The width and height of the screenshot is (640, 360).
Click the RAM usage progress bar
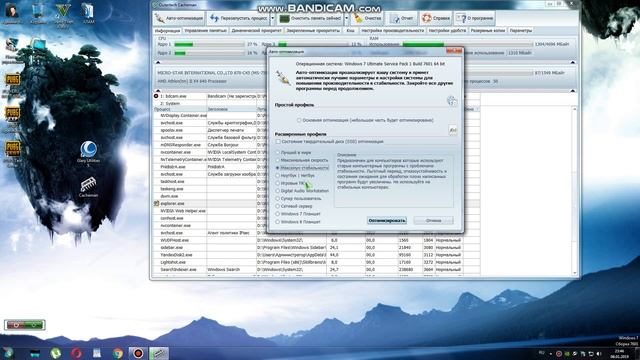467,44
